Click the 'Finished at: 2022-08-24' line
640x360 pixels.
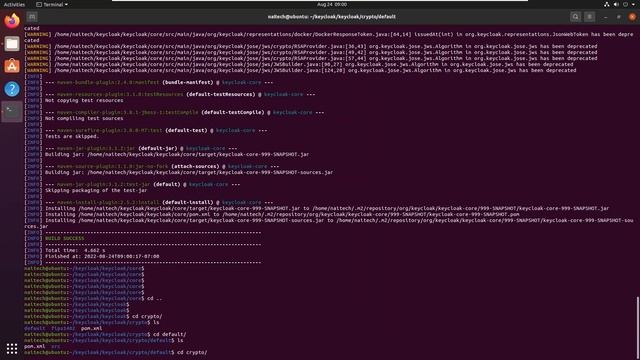click(102, 256)
